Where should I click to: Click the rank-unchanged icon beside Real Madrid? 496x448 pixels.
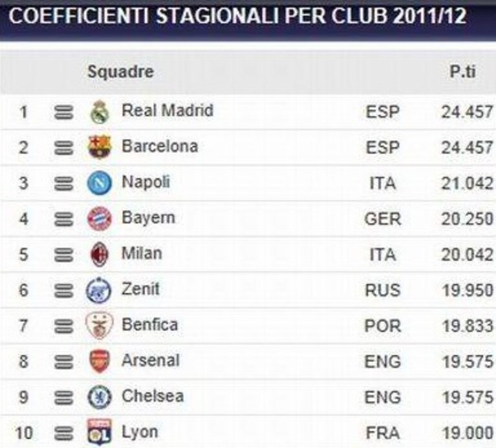click(x=63, y=112)
